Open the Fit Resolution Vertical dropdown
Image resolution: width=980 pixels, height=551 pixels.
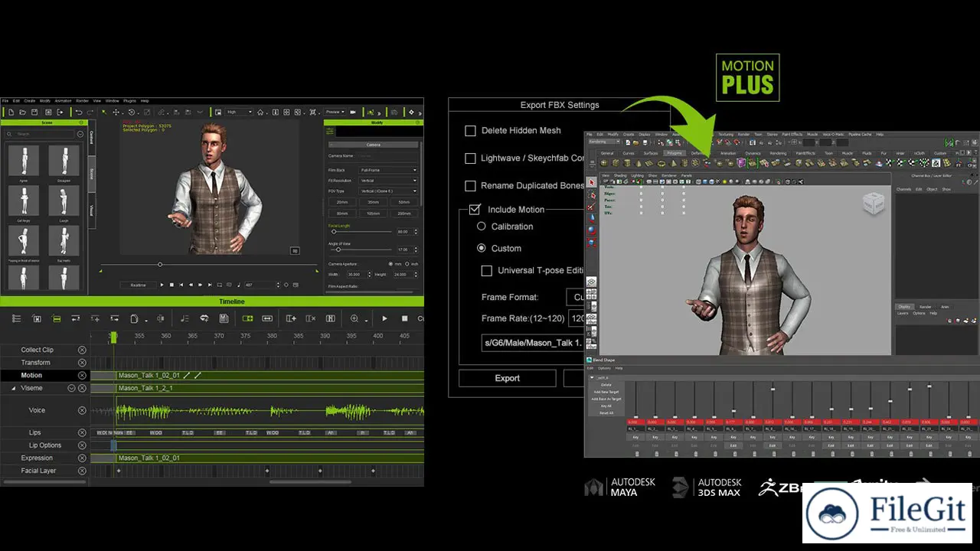[x=389, y=181]
